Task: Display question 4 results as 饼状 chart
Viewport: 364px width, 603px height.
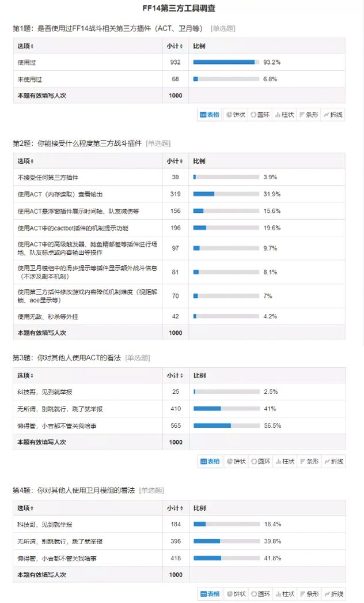Action: 236,594
